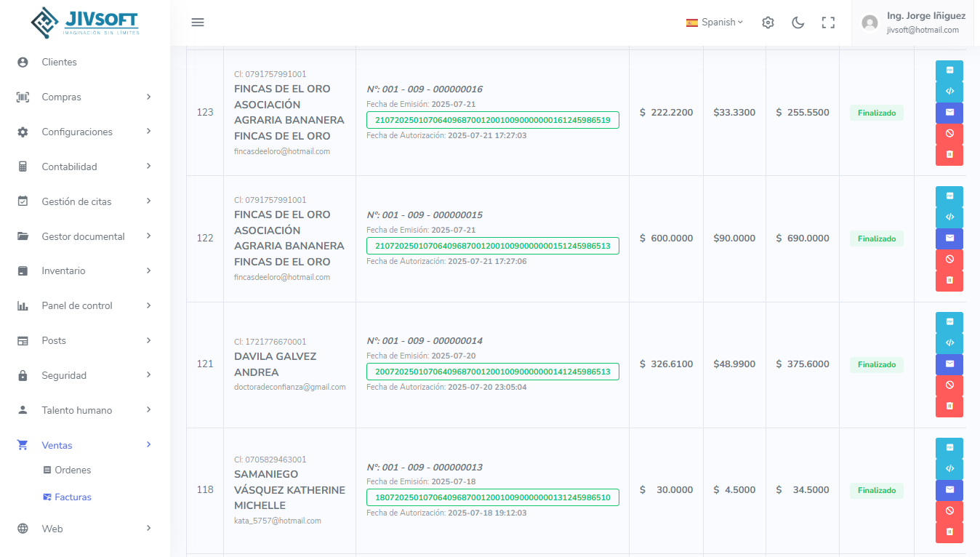
Task: Enter fullscreen mode
Action: tap(828, 23)
